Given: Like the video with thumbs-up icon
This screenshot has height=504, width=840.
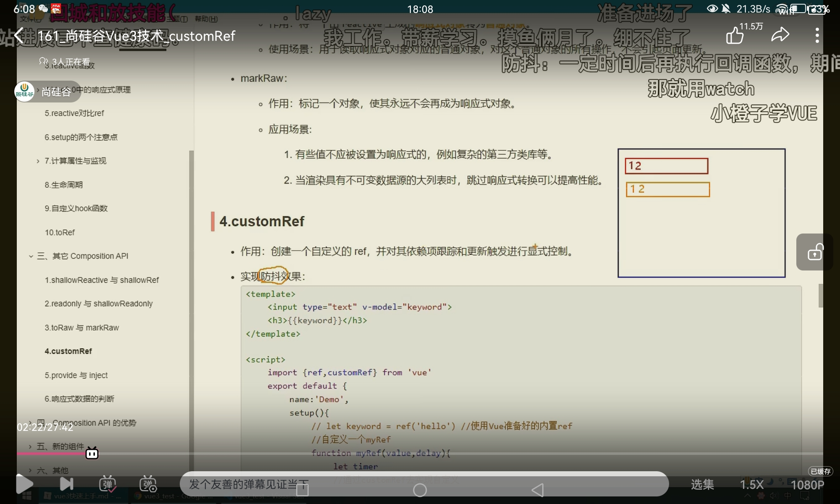Looking at the screenshot, I should pos(735,35).
